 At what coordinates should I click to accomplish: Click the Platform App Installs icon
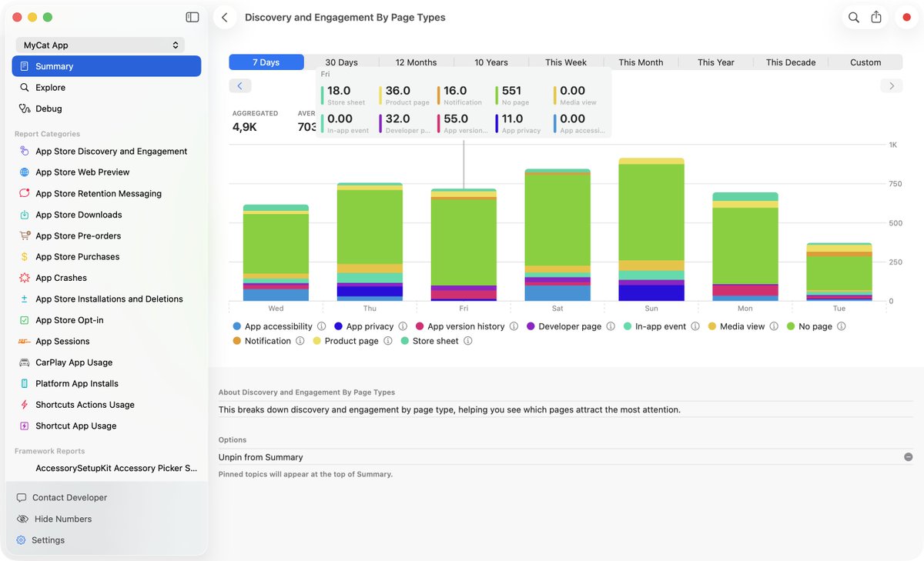pyautogui.click(x=25, y=383)
